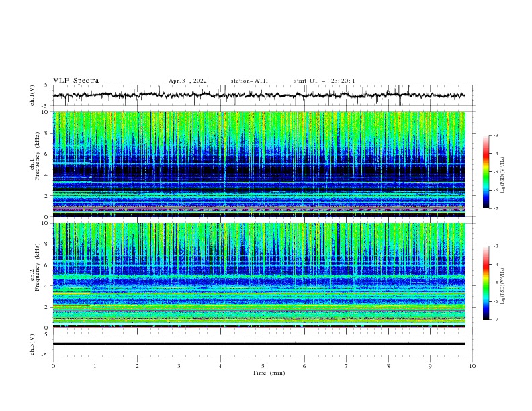The height and width of the screenshot is (411, 532).
Task: Click the lower PSD color scale bar
Action: [x=486, y=283]
